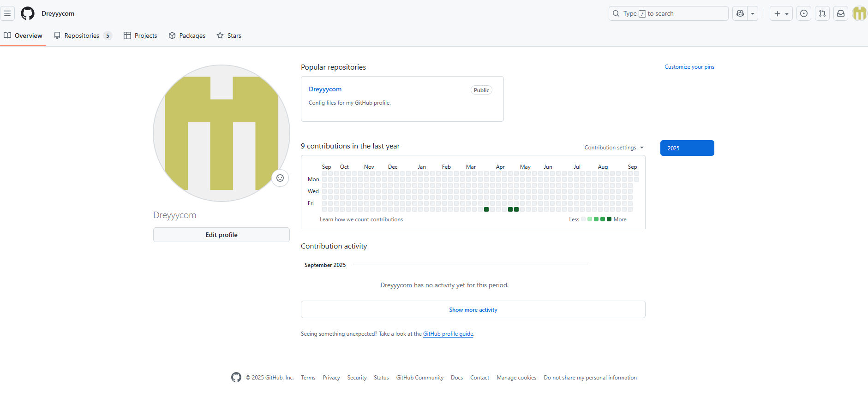
Task: Click the GitHub Octocat logo in header
Action: click(28, 13)
